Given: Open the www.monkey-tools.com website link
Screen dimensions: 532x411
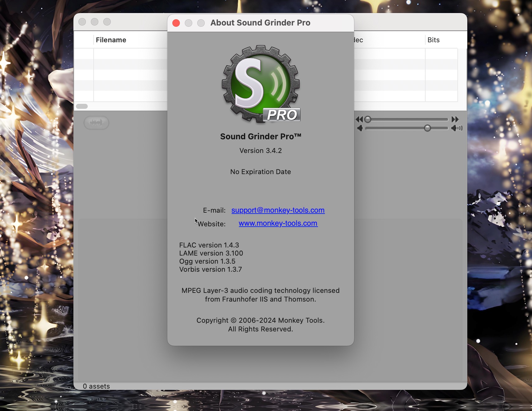Looking at the screenshot, I should pos(278,224).
